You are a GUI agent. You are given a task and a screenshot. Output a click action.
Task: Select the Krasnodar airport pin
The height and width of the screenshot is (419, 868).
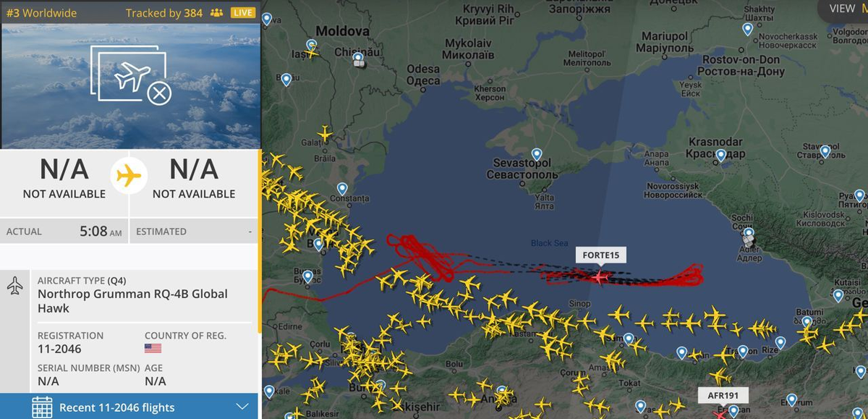click(x=720, y=156)
